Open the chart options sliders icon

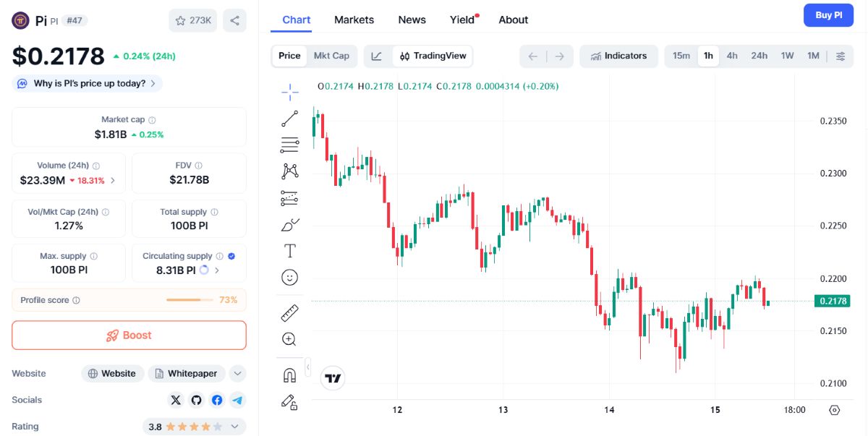click(x=840, y=56)
